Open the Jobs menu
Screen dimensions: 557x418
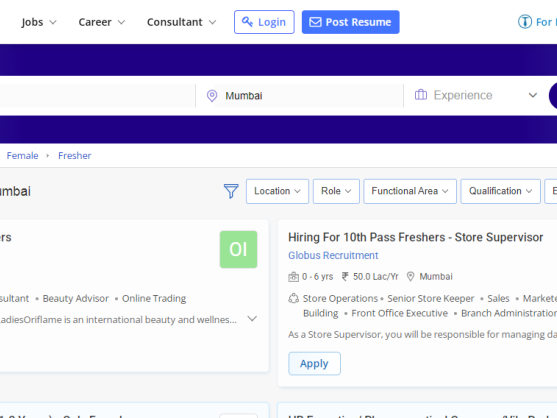tap(39, 22)
